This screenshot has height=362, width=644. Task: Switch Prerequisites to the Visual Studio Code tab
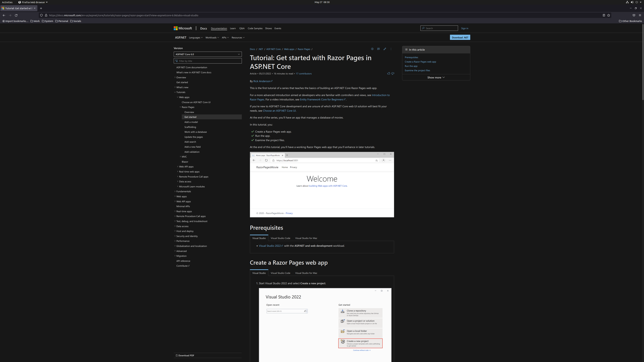point(280,238)
